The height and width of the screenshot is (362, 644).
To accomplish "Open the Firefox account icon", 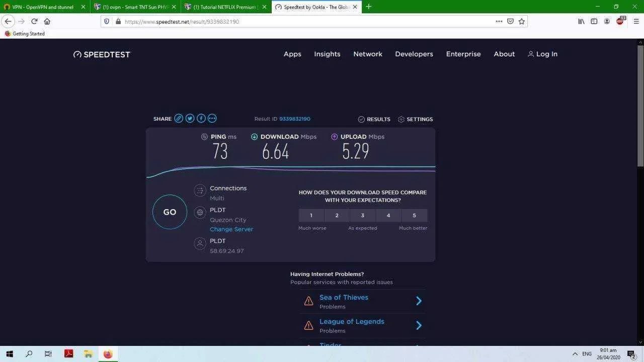I will click(x=607, y=22).
